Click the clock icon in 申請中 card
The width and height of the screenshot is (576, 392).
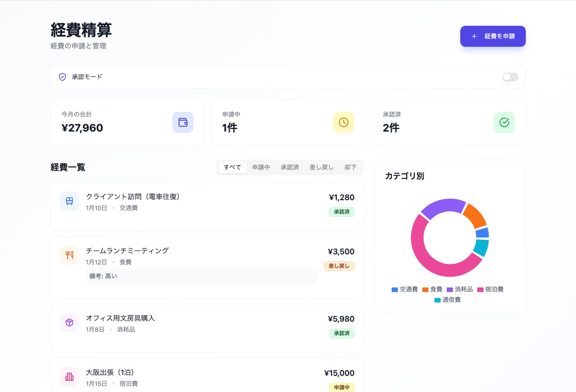343,122
